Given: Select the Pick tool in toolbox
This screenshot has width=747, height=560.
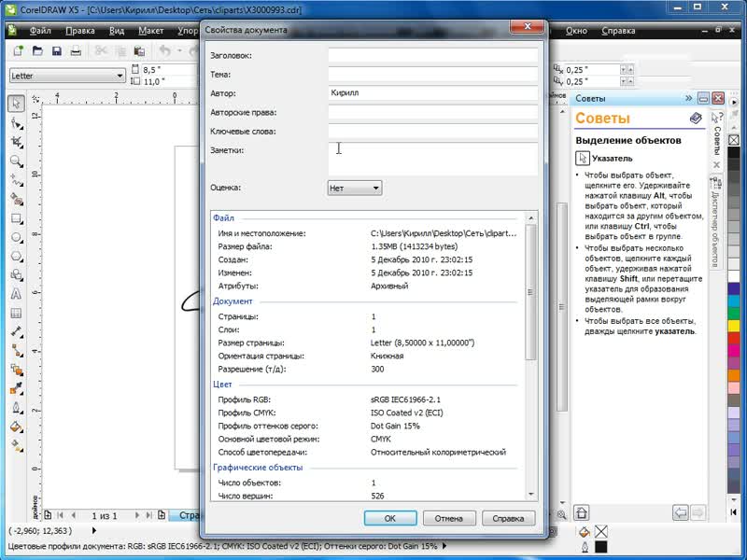Looking at the screenshot, I should pos(16,104).
